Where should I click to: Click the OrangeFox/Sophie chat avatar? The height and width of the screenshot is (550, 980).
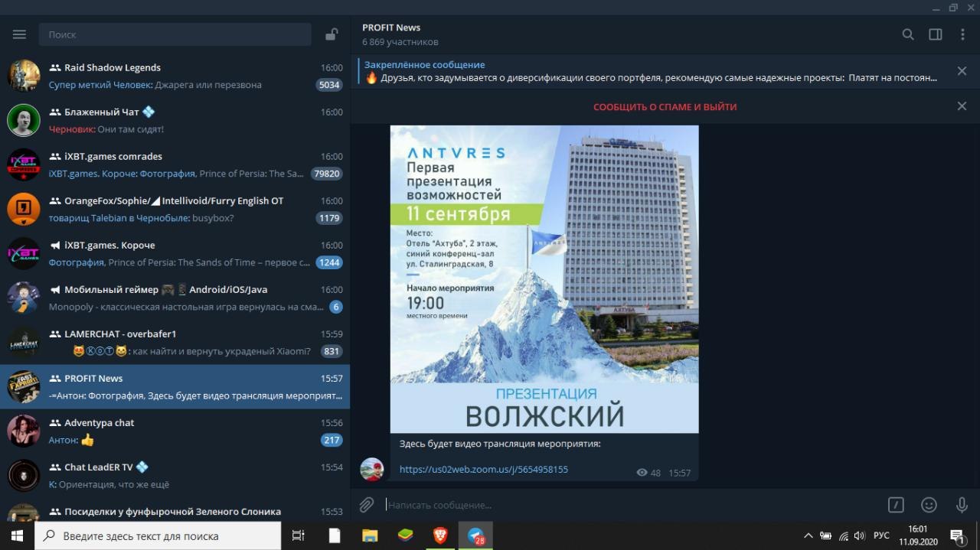pos(24,209)
